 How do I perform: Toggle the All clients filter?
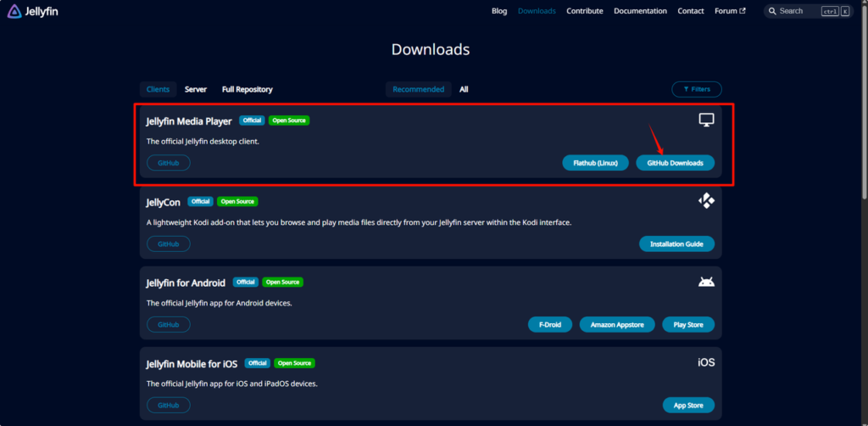pyautogui.click(x=464, y=89)
